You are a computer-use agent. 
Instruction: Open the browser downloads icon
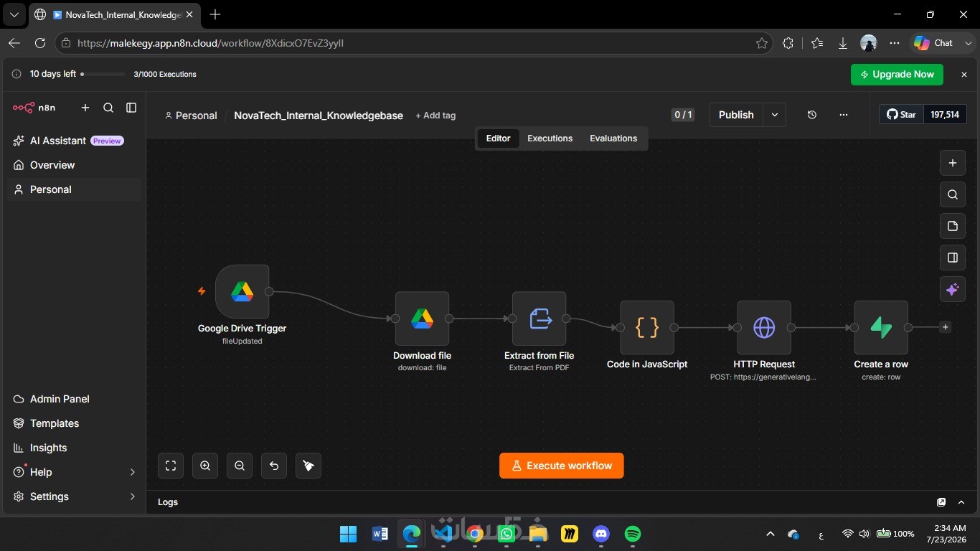click(x=843, y=43)
